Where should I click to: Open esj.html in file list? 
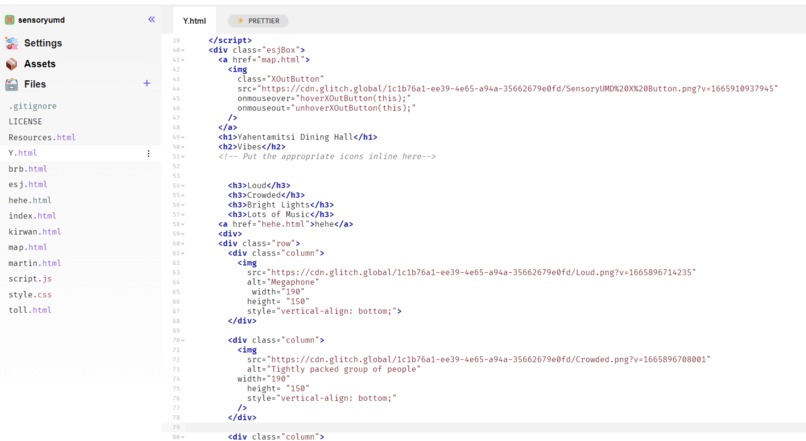pos(27,184)
